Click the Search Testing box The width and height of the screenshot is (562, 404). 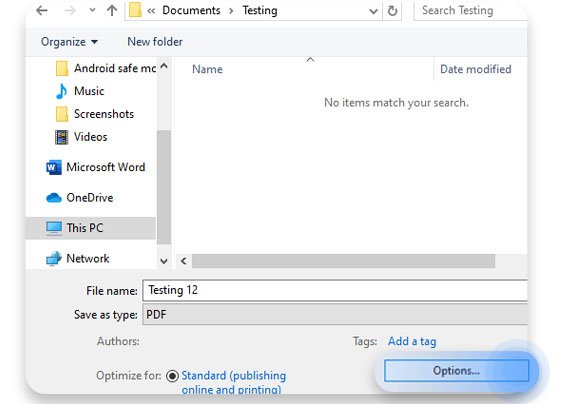point(470,11)
